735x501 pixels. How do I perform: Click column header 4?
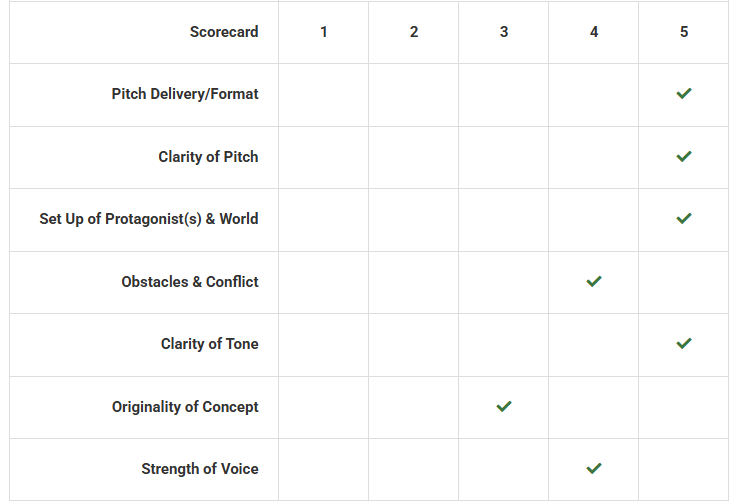coord(594,32)
